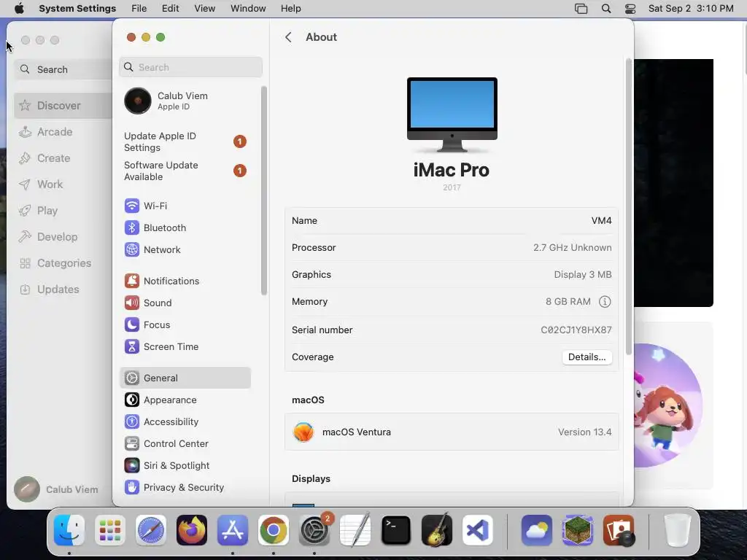The width and height of the screenshot is (747, 560).
Task: Click the macOS Ventura version row
Action: [x=452, y=432]
